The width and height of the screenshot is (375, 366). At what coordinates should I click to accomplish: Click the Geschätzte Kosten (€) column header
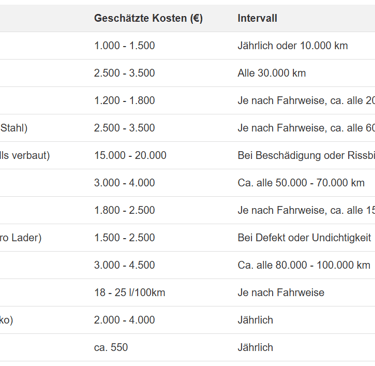[x=148, y=18]
